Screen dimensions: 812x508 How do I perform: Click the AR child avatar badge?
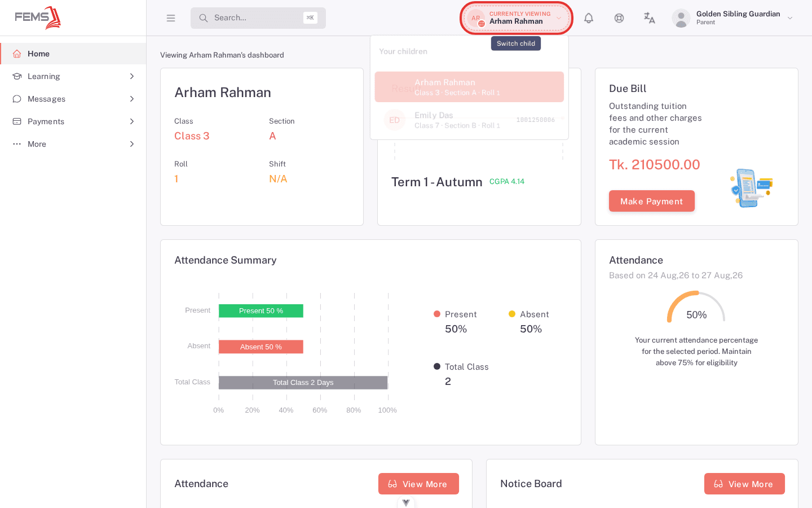coord(476,18)
